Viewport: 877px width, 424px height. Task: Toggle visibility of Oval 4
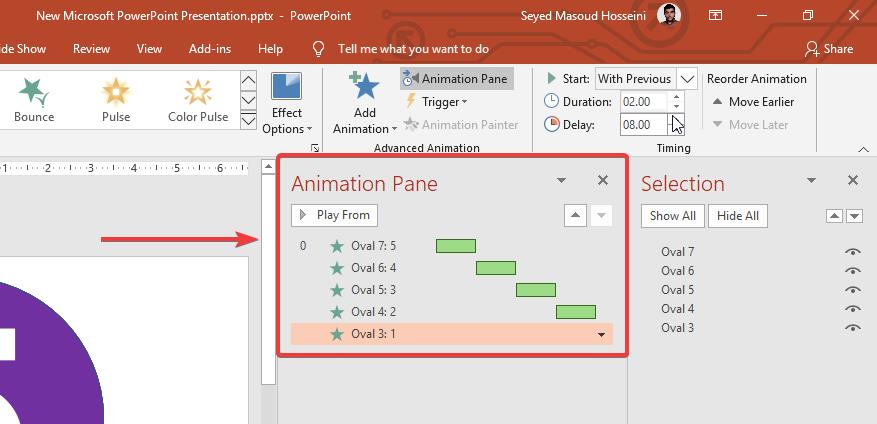pyautogui.click(x=852, y=309)
